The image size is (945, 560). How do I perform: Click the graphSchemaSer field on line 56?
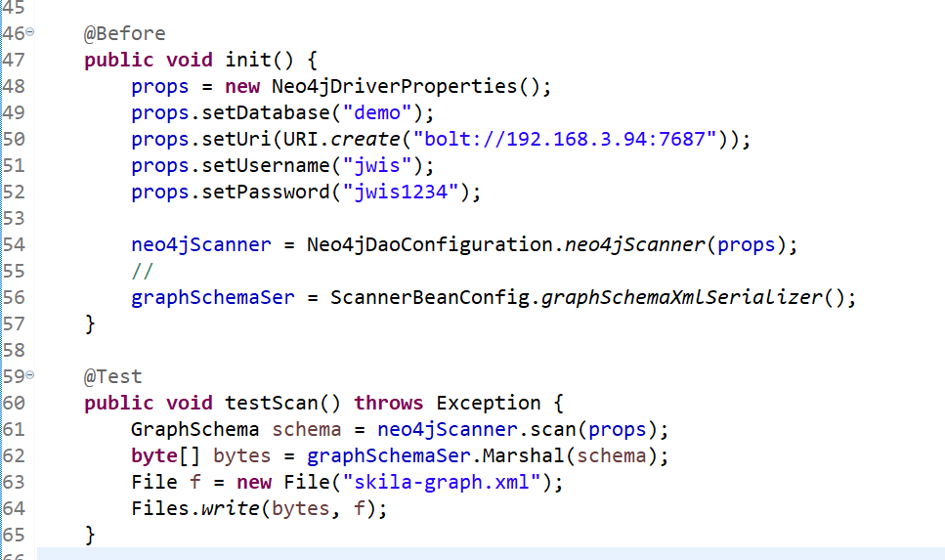click(213, 298)
